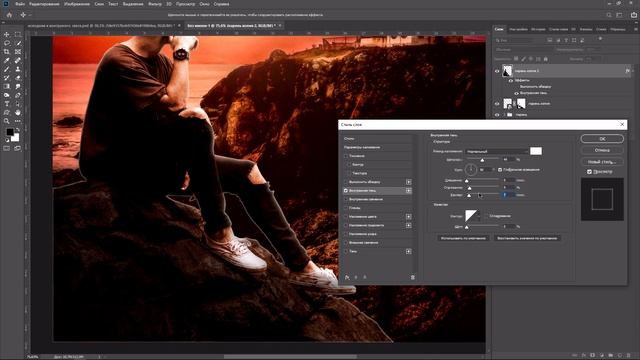
Task: Select the Eraser tool
Action: [18, 78]
